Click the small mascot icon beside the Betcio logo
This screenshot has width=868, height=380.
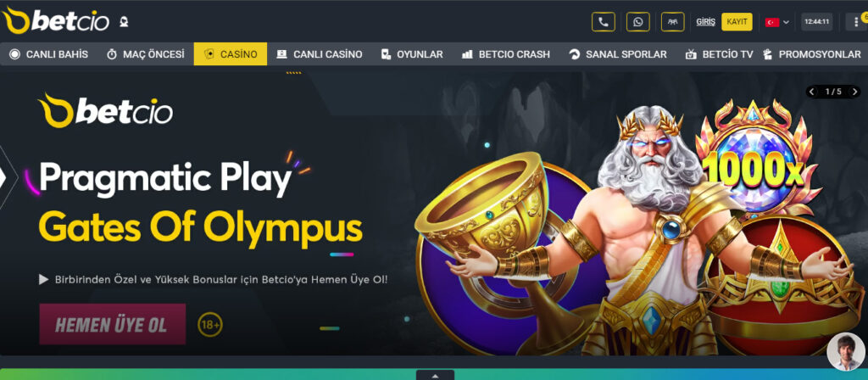(x=124, y=22)
